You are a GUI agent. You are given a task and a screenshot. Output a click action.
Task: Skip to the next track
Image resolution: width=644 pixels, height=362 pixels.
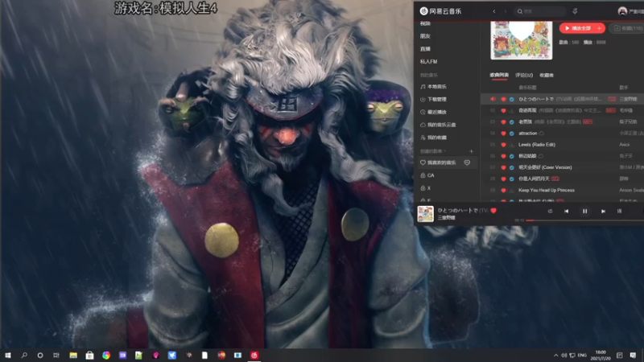(603, 211)
